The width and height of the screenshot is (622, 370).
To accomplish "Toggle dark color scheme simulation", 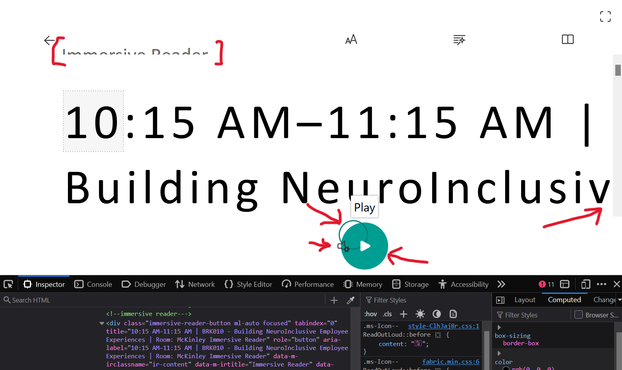I will point(437,314).
